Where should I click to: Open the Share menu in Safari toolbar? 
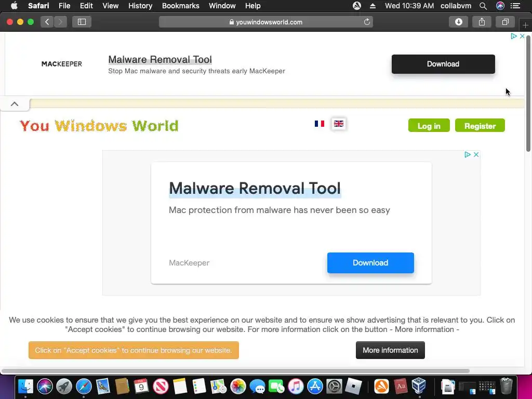(482, 22)
